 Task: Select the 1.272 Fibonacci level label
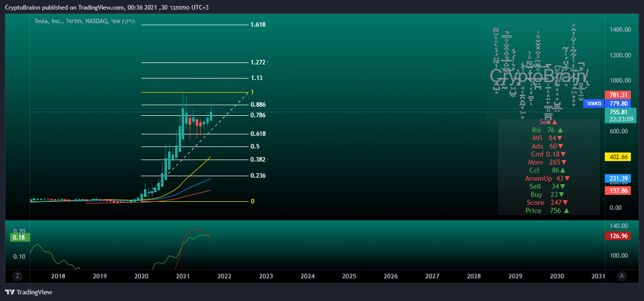pos(258,62)
